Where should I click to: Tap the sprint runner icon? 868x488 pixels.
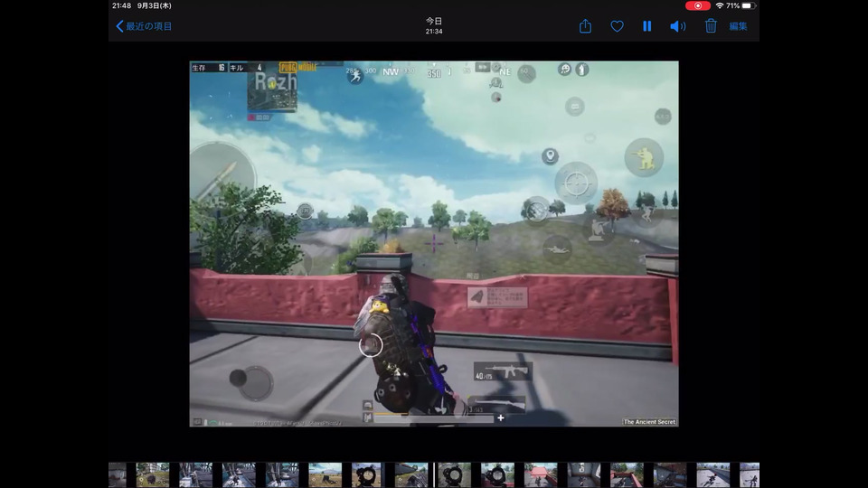tap(355, 76)
